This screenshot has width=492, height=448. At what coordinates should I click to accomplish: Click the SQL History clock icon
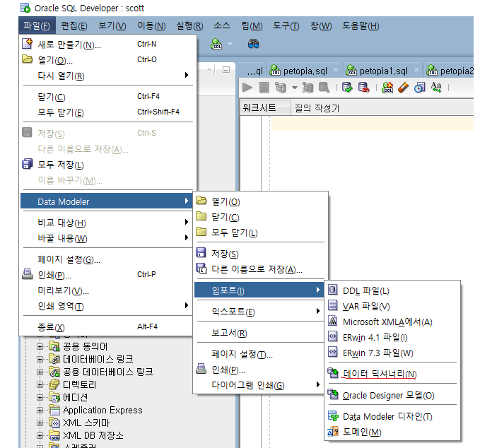(420, 88)
